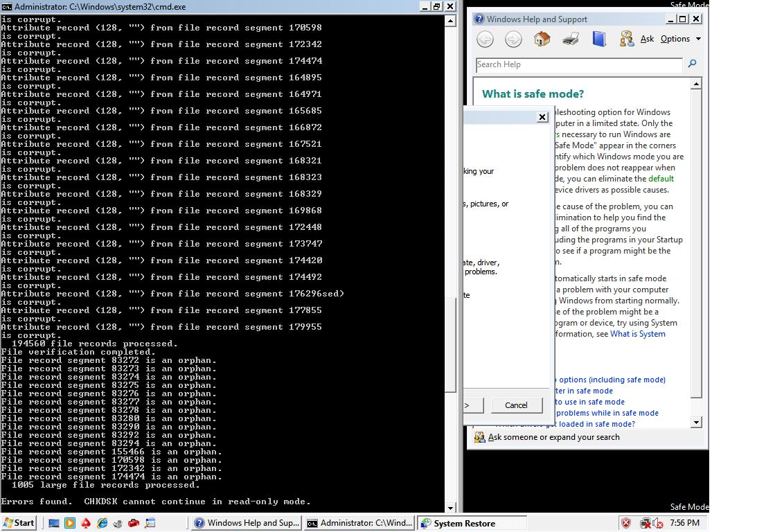Launch Windows Media Player from Quick Launch
The height and width of the screenshot is (532, 757).
[x=70, y=523]
